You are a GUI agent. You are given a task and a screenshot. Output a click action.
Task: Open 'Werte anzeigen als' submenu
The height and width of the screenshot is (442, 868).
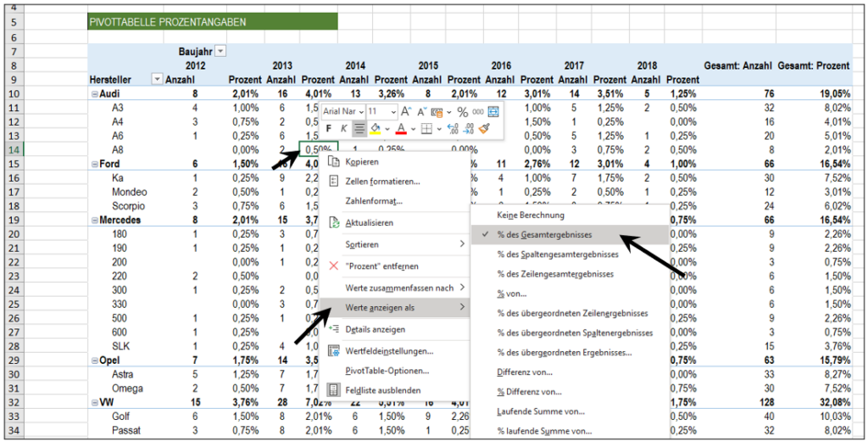point(395,307)
